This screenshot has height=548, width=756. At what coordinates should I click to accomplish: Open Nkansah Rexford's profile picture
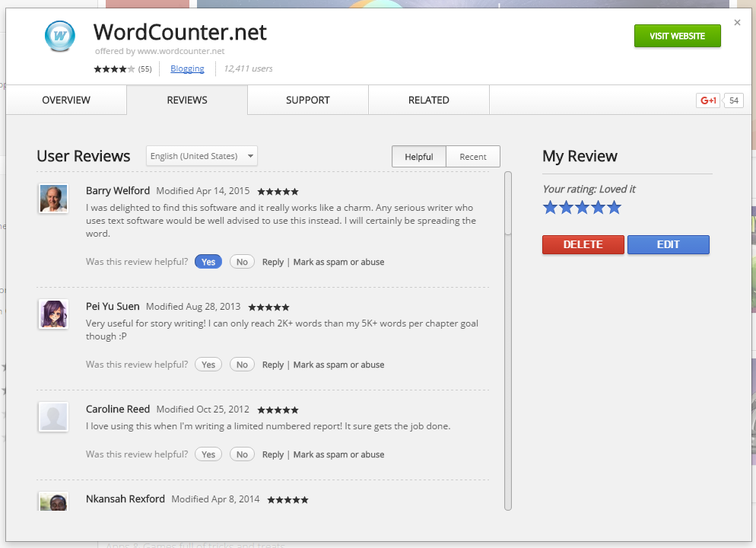click(x=53, y=502)
